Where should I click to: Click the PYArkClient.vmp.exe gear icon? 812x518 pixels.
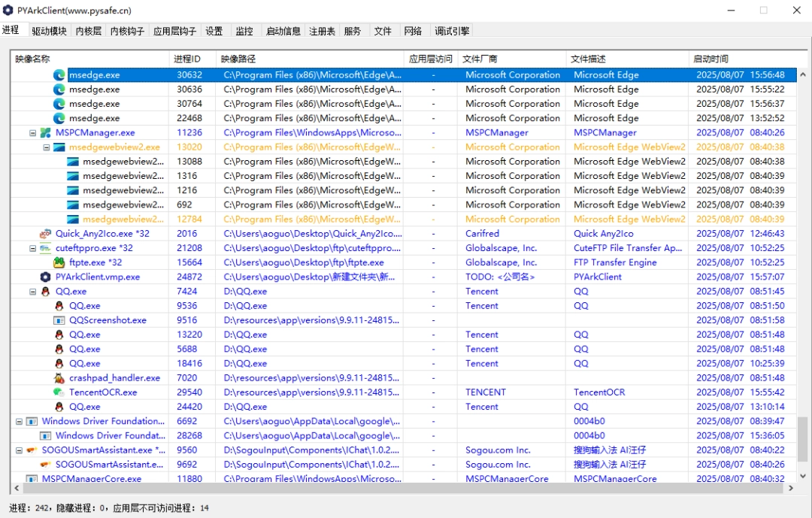click(46, 277)
